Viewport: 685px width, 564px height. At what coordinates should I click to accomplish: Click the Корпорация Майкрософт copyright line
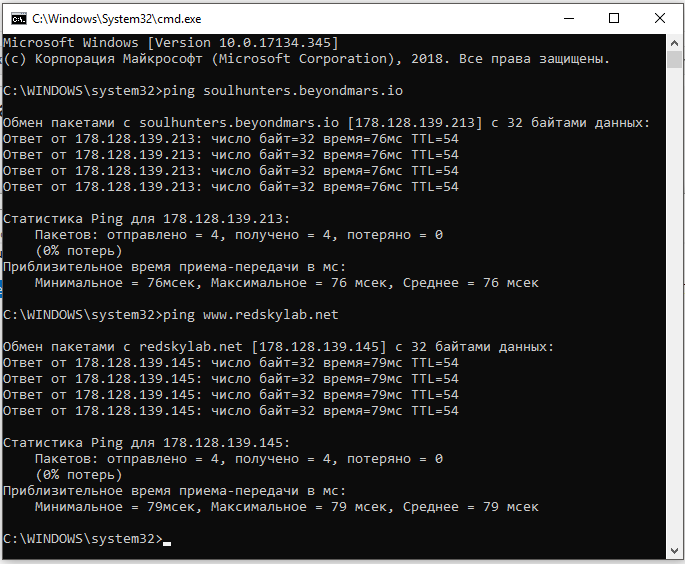point(306,59)
